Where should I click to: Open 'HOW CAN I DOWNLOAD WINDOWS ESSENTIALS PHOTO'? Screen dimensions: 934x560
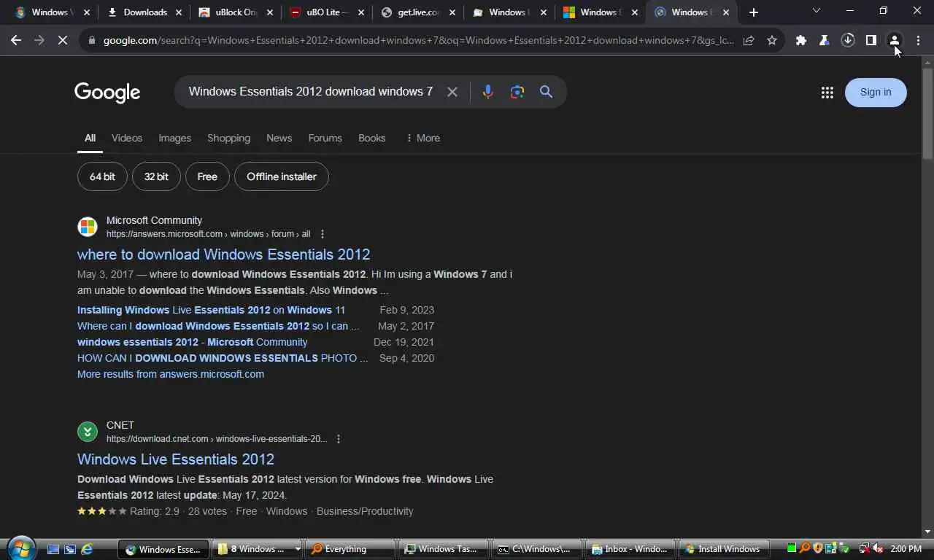tap(223, 358)
